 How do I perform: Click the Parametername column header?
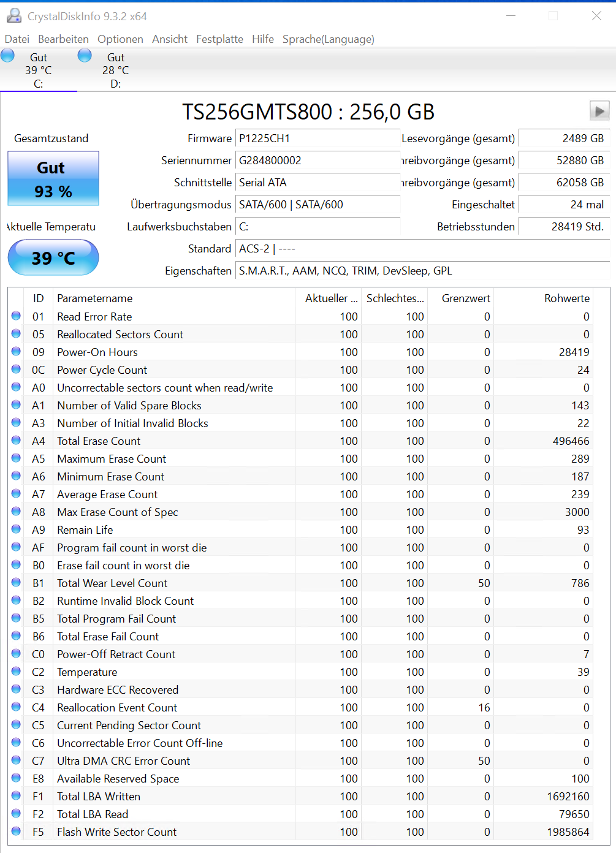tap(174, 298)
